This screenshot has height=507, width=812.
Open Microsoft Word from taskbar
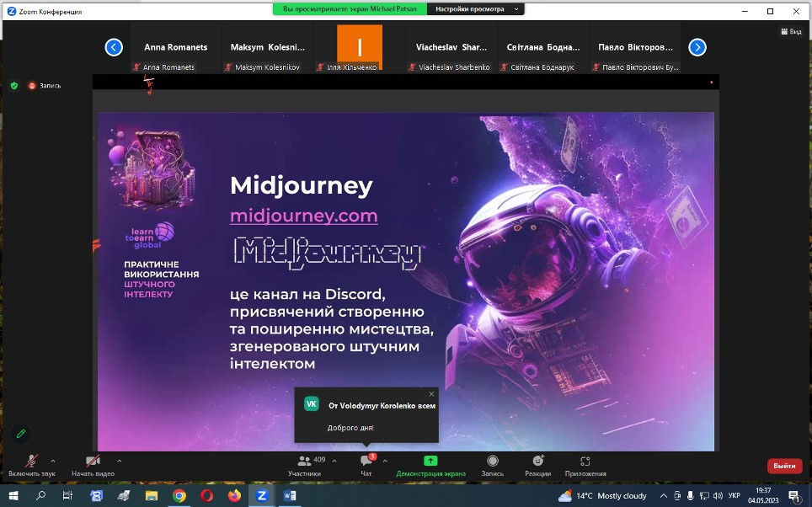pyautogui.click(x=290, y=495)
